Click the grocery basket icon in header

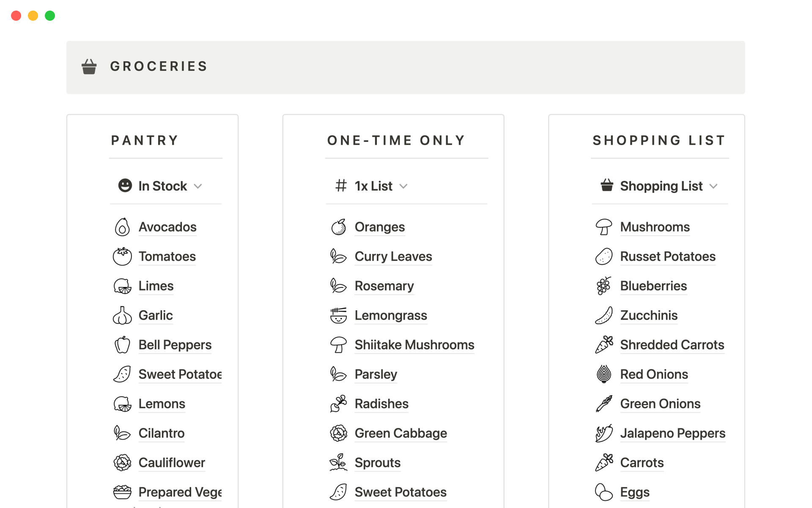tap(89, 66)
